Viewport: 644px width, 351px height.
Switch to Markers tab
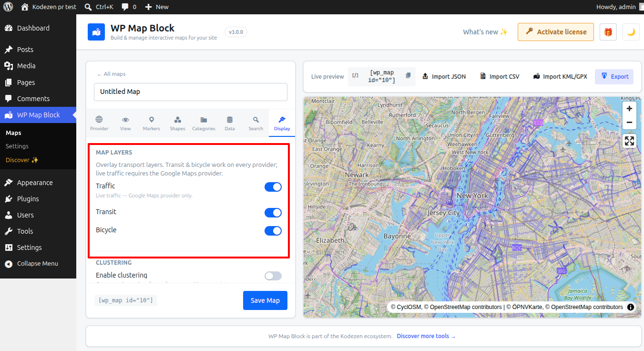point(152,123)
